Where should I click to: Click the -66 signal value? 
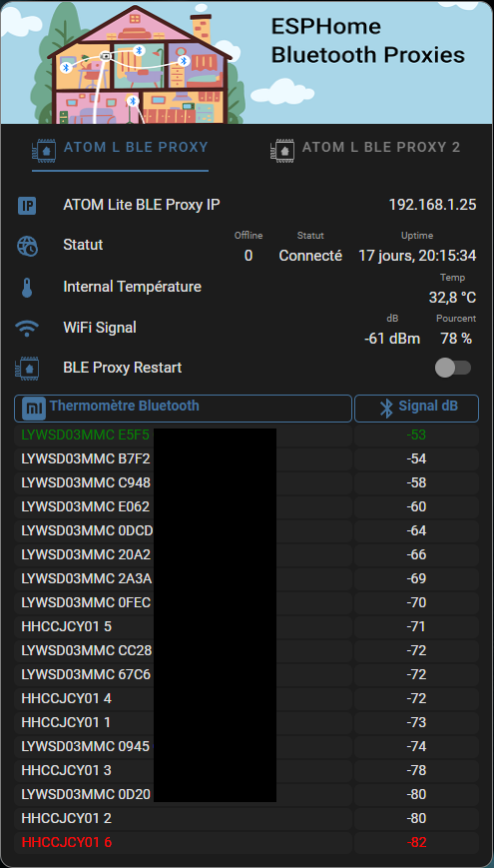[416, 554]
